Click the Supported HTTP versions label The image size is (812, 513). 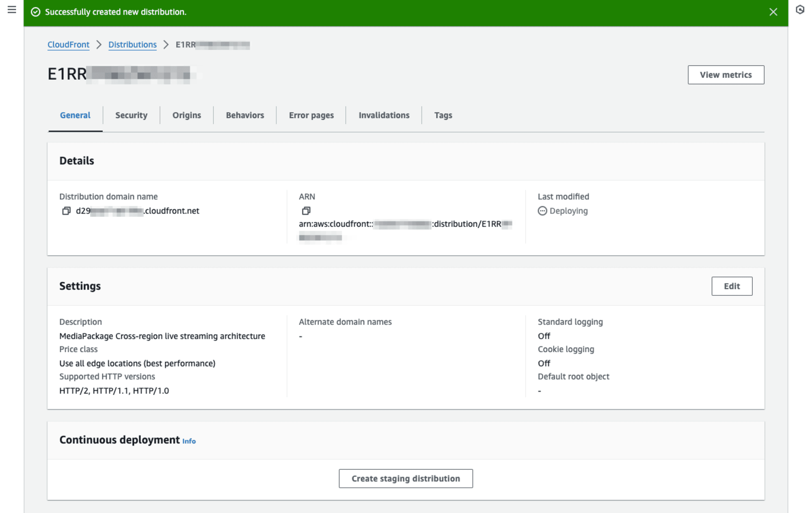107,377
